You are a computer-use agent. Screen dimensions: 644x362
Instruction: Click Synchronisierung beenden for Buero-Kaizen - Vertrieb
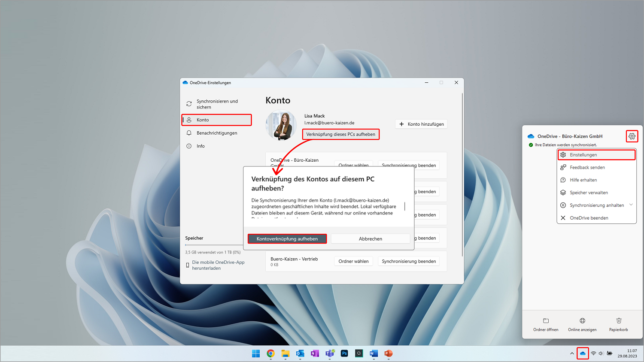pos(409,261)
